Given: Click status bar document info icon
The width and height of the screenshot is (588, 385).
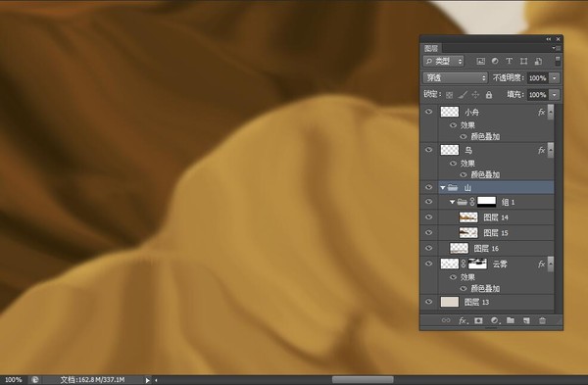Looking at the screenshot, I should pyautogui.click(x=34, y=380).
